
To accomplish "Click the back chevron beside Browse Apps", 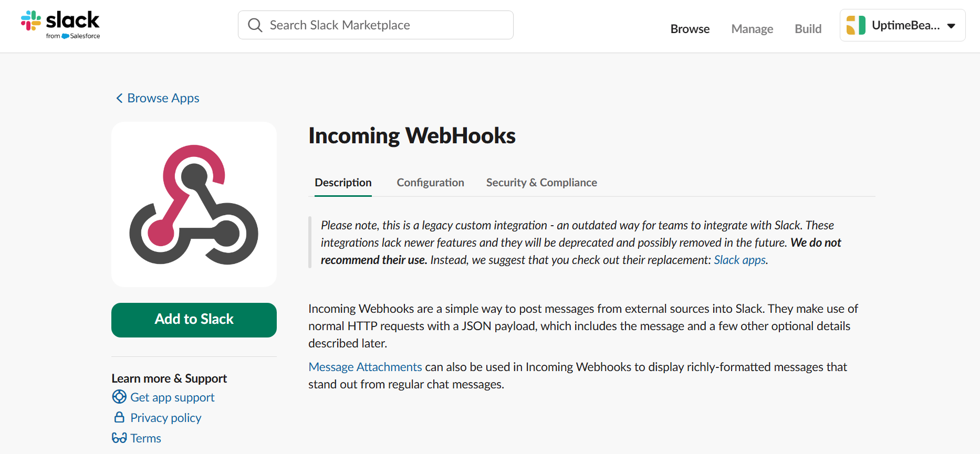I will (119, 98).
